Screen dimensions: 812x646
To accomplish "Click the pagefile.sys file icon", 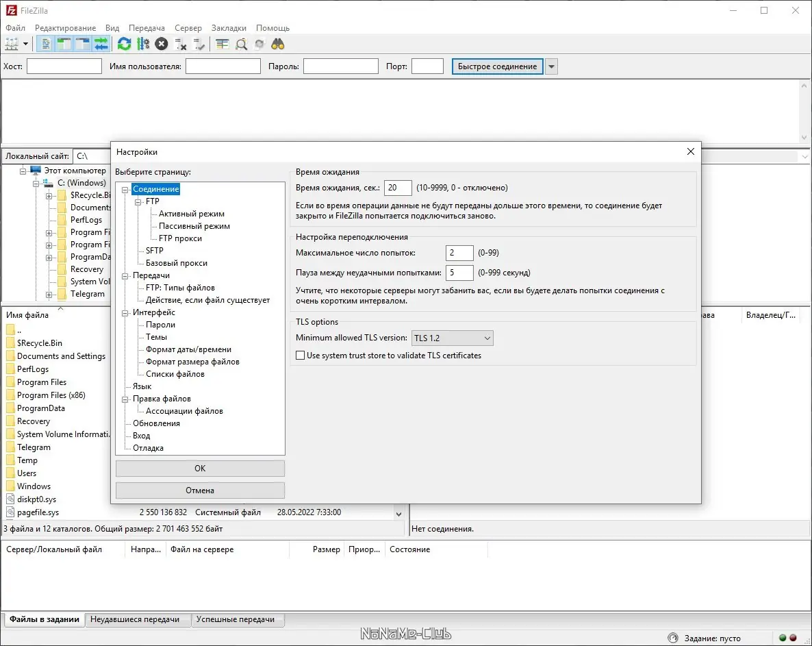I will [x=10, y=512].
